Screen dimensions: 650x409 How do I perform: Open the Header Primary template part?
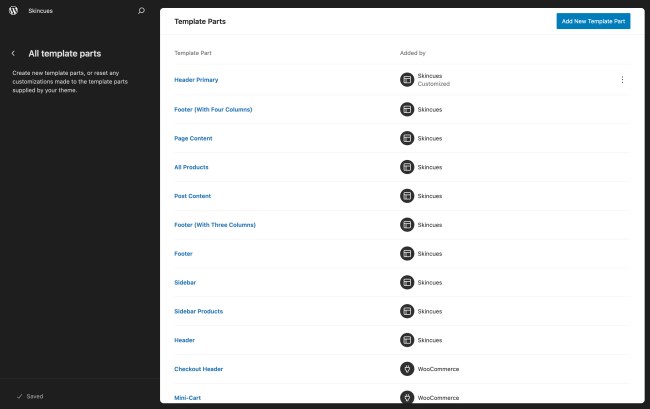coord(196,80)
